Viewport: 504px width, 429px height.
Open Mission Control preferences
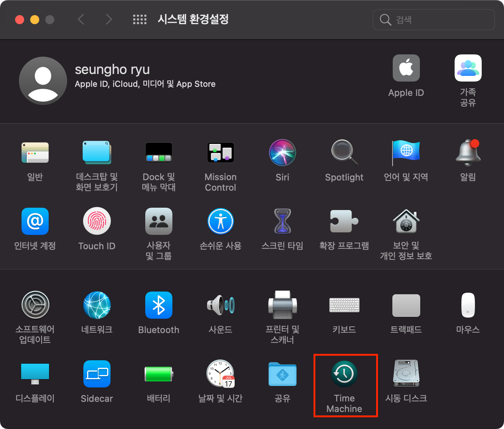click(221, 153)
